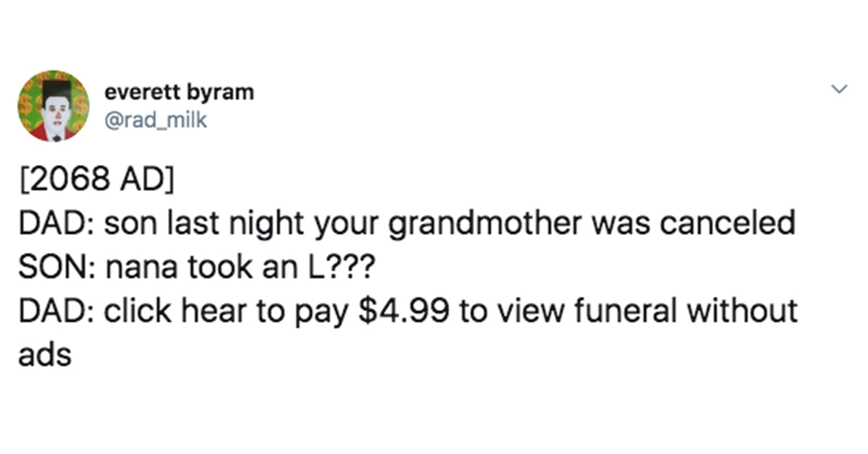This screenshot has height=454, width=868.
Task: Expand the tweet options chevron
Action: [839, 90]
